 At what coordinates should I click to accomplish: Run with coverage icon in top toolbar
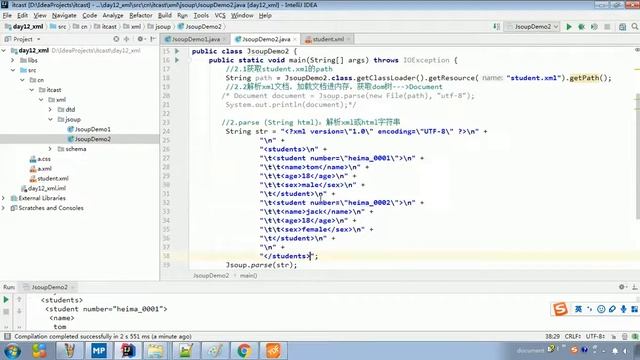[594, 27]
